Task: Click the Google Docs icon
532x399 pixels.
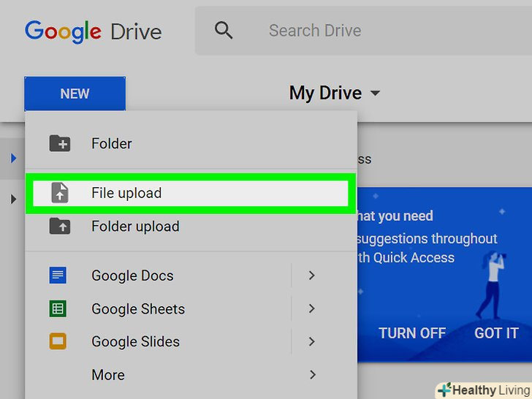Action: [x=58, y=275]
